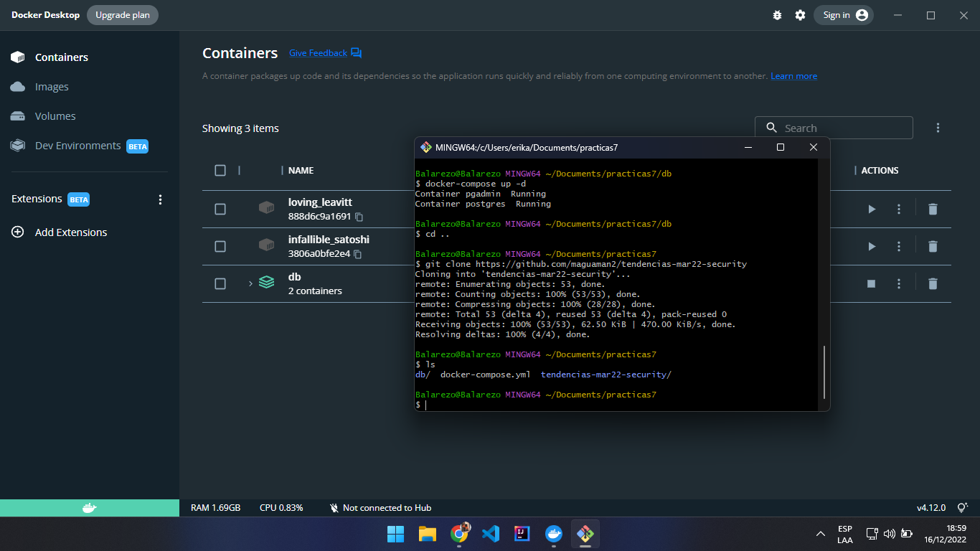
Task: Select the checkbox for loving_leavitt
Action: (220, 209)
